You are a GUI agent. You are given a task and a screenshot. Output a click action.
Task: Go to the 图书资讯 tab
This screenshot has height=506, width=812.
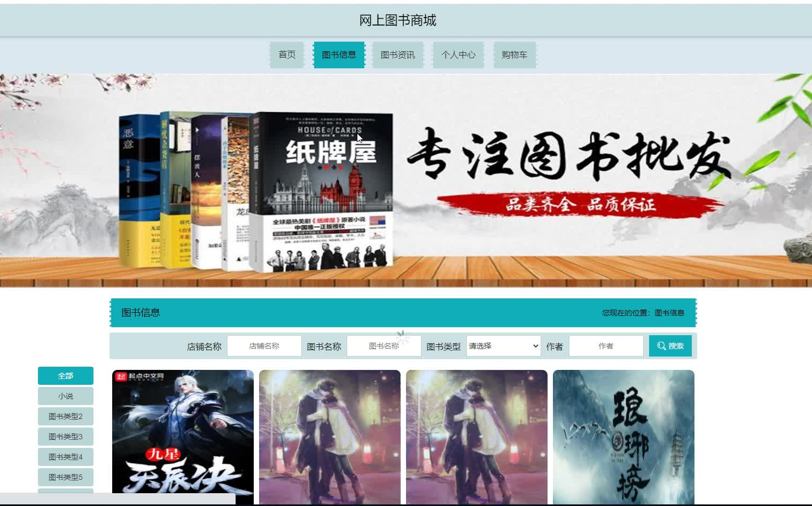[398, 55]
